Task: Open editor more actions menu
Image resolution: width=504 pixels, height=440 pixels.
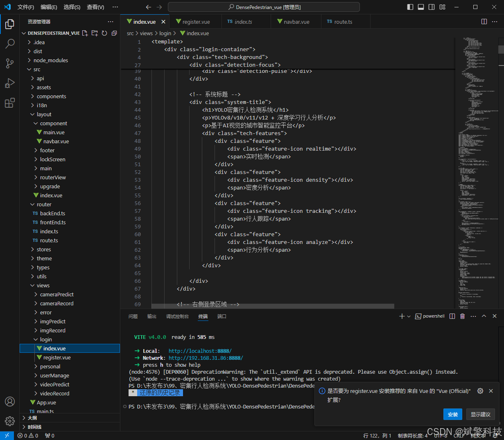Action: [x=495, y=22]
